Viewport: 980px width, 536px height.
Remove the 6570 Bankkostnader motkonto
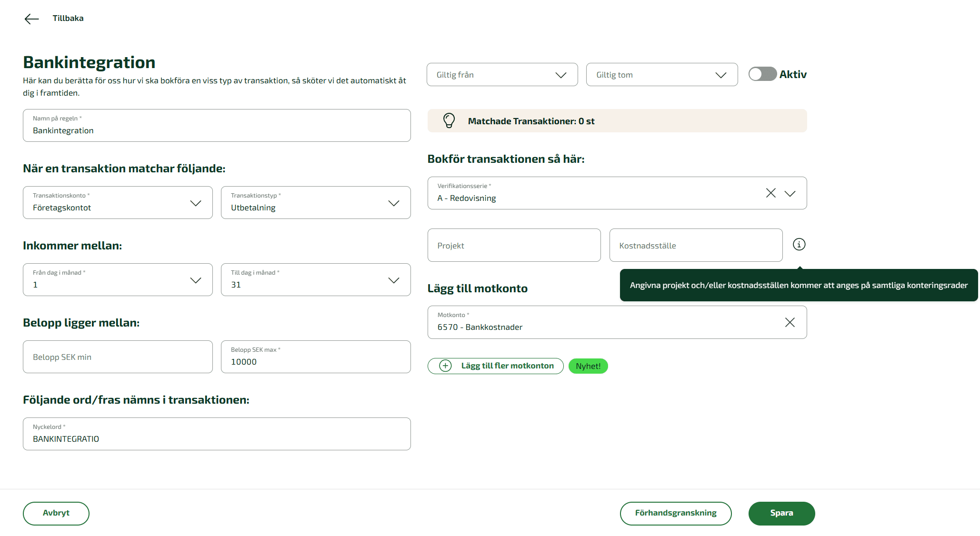tap(790, 322)
